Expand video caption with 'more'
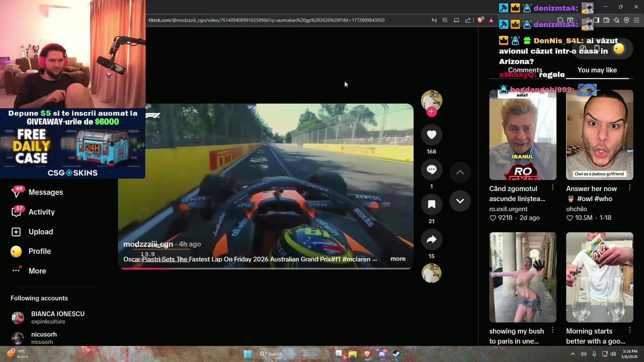 (398, 259)
